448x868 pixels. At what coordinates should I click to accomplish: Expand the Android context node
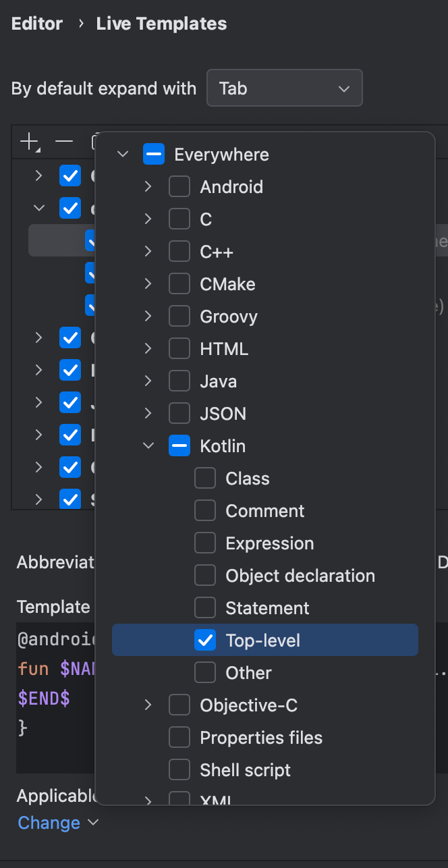(148, 187)
